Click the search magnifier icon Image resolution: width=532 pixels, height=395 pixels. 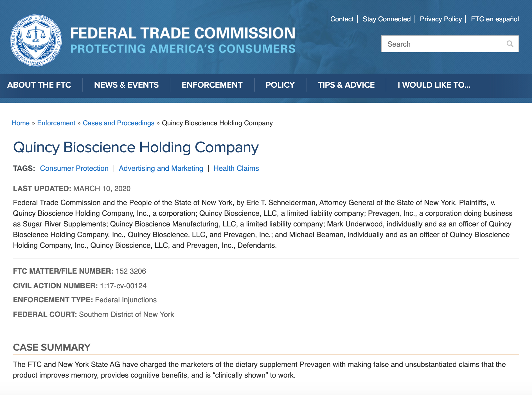coord(510,44)
